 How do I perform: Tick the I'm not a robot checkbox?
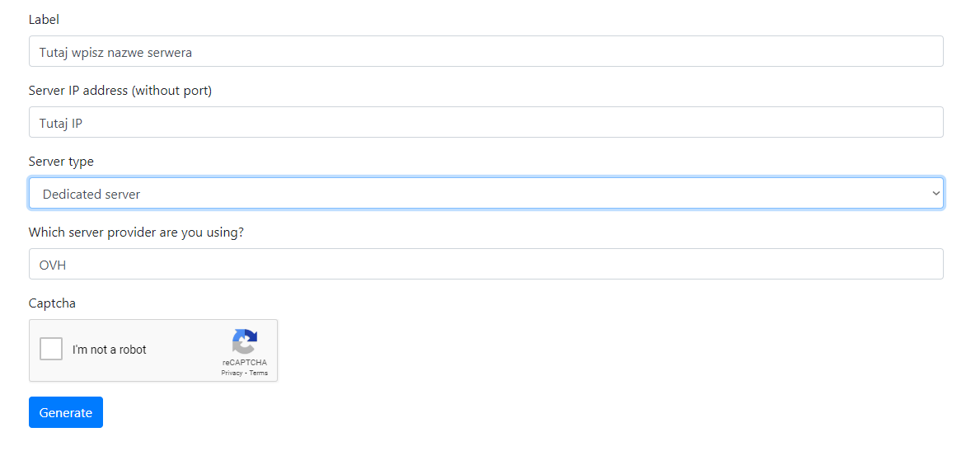(51, 349)
